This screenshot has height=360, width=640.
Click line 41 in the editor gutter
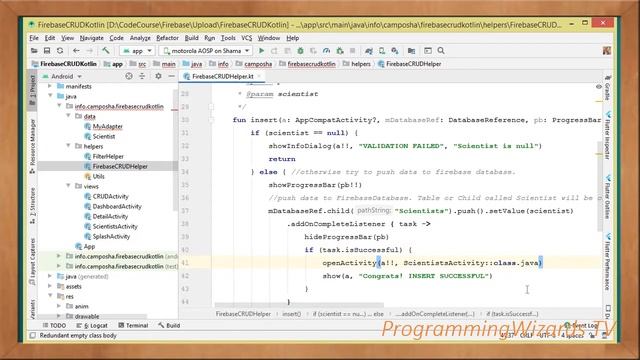(x=185, y=263)
